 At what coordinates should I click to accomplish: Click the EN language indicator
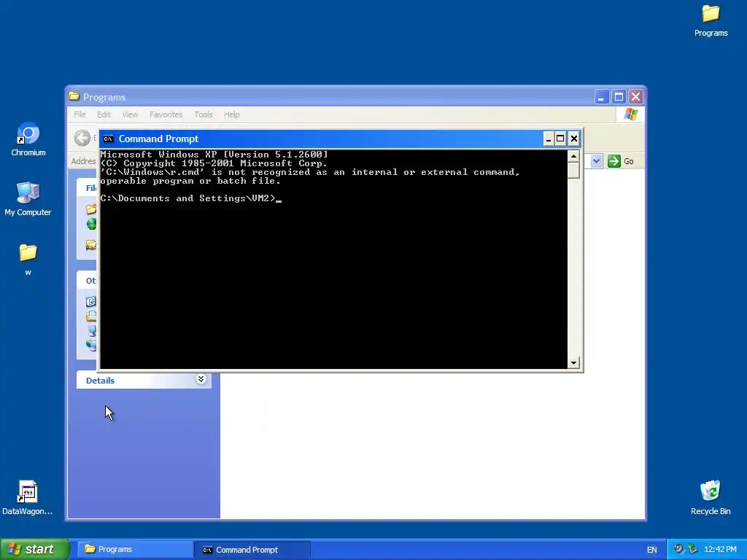(x=651, y=550)
